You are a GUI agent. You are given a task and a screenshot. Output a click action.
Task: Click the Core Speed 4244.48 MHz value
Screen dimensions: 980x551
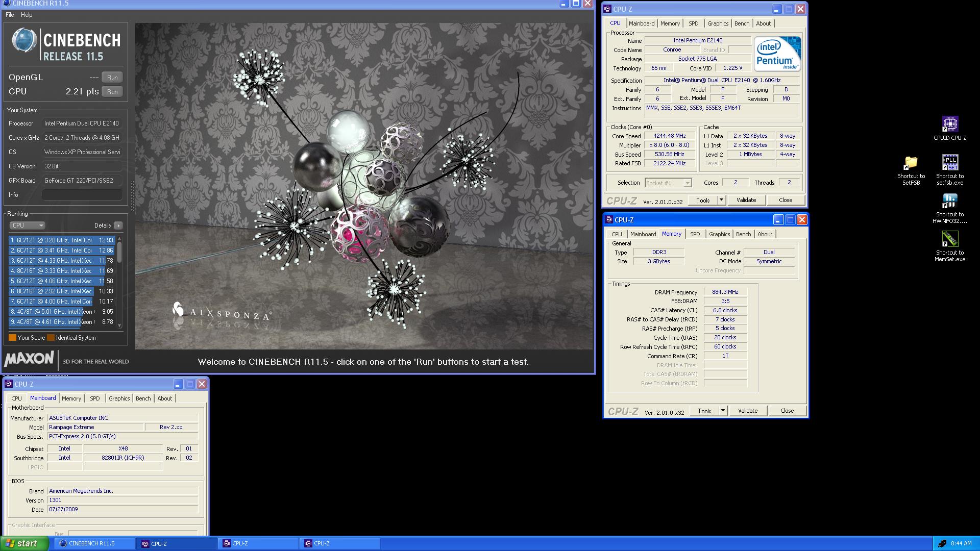(670, 136)
